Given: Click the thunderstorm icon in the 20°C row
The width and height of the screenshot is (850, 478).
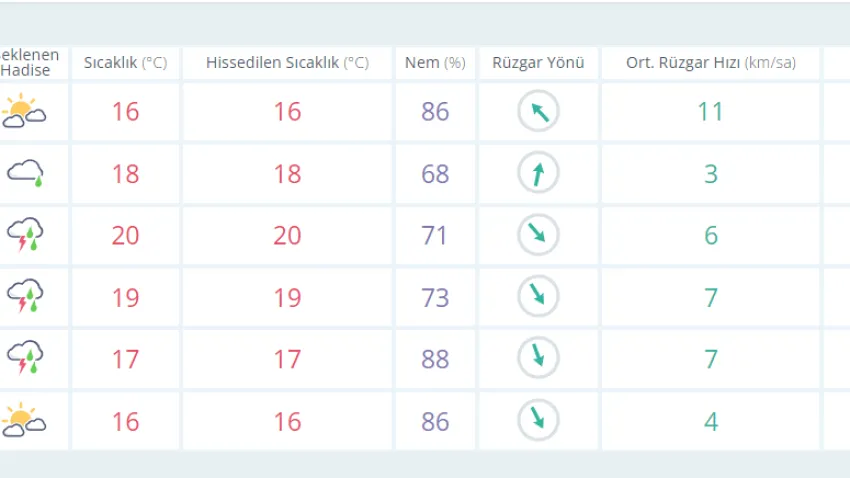Looking at the screenshot, I should pyautogui.click(x=25, y=235).
